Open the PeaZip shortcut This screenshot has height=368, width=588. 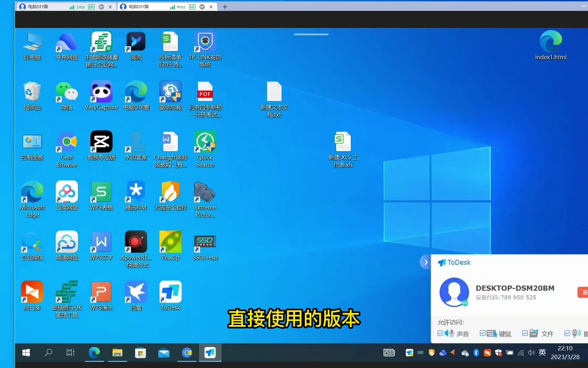(x=170, y=246)
